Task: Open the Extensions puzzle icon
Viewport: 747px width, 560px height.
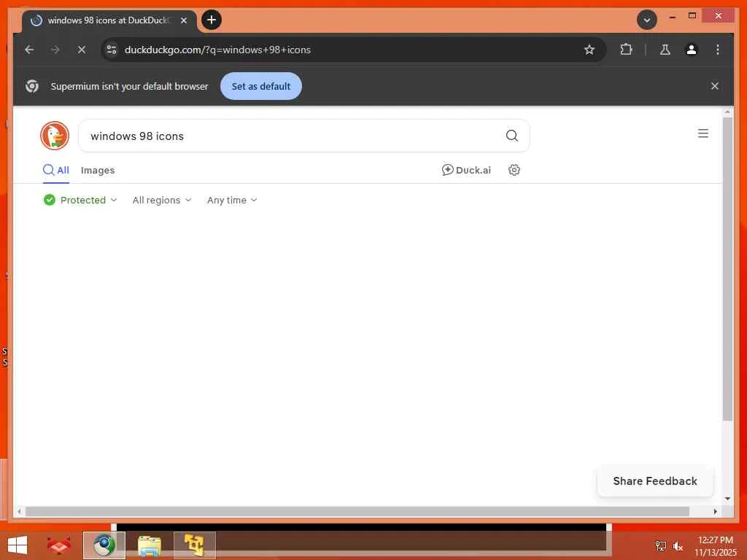Action: [x=626, y=50]
